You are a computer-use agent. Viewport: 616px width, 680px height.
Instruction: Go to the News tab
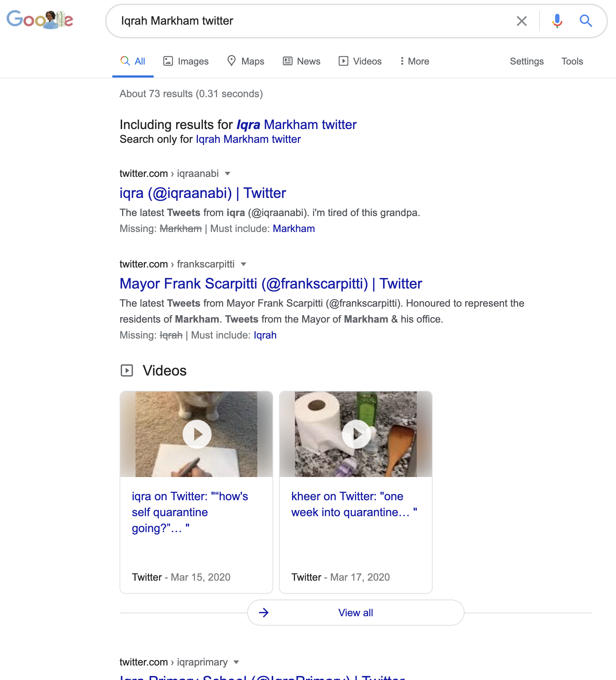tap(301, 61)
